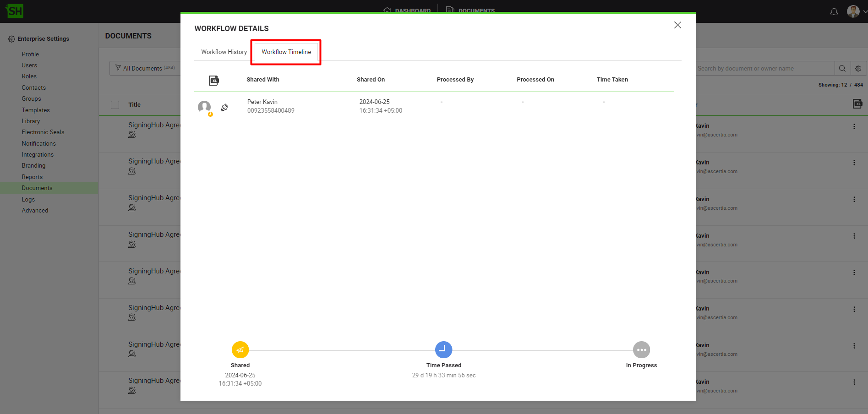
Task: Click the blue Time Passed clock icon
Action: (x=443, y=350)
